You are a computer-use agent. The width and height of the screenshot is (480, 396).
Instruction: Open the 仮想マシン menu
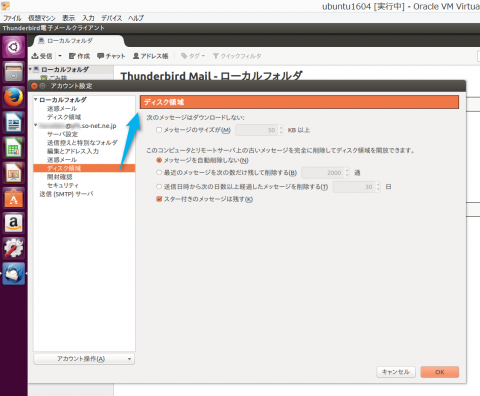41,18
